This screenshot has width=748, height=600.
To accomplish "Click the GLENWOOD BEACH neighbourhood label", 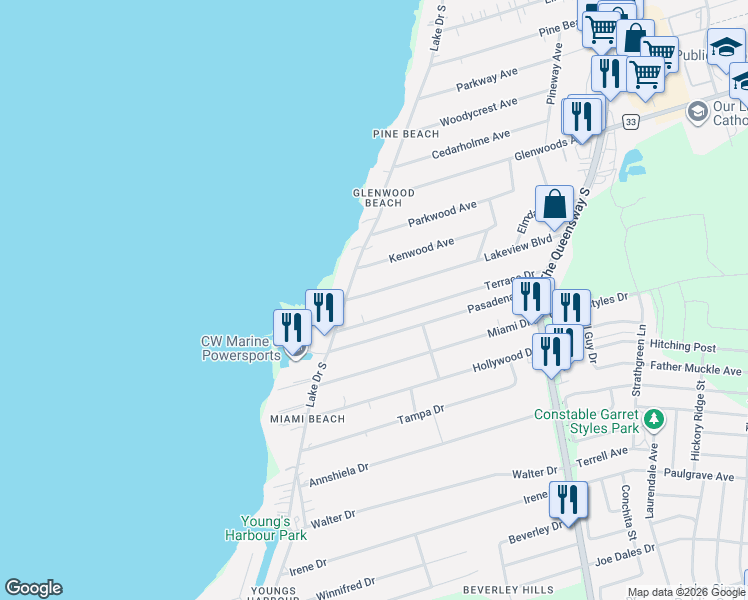I will point(384,198).
